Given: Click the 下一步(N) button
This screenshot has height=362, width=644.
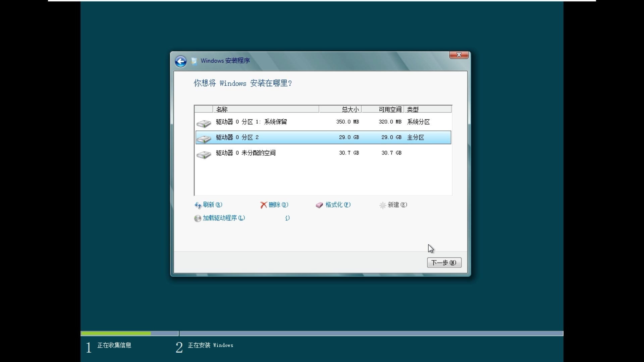Looking at the screenshot, I should [x=444, y=262].
